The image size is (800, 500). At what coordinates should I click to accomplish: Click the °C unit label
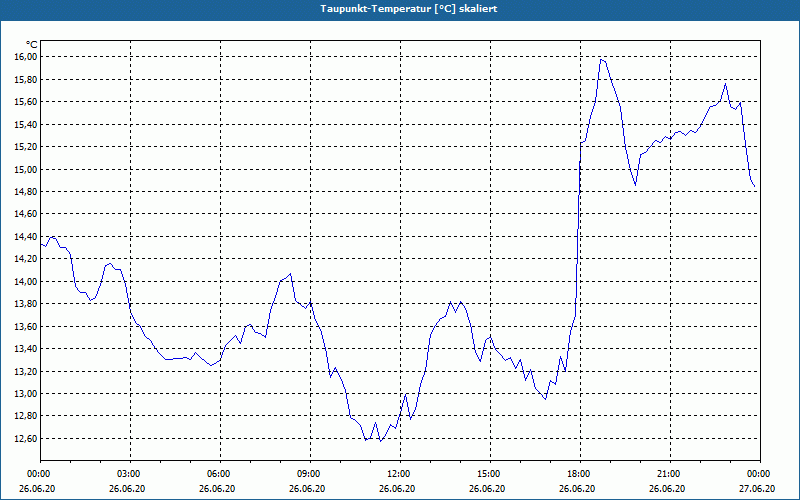32,45
